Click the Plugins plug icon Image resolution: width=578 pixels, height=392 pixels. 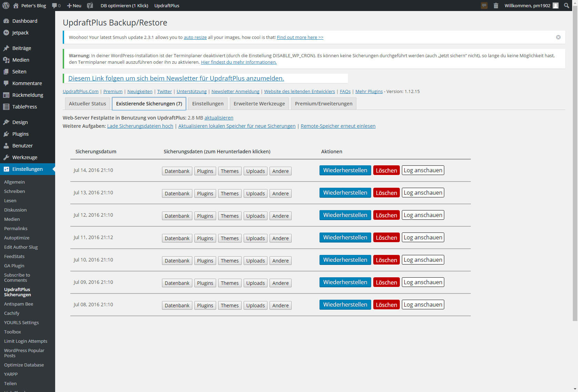(x=6, y=134)
